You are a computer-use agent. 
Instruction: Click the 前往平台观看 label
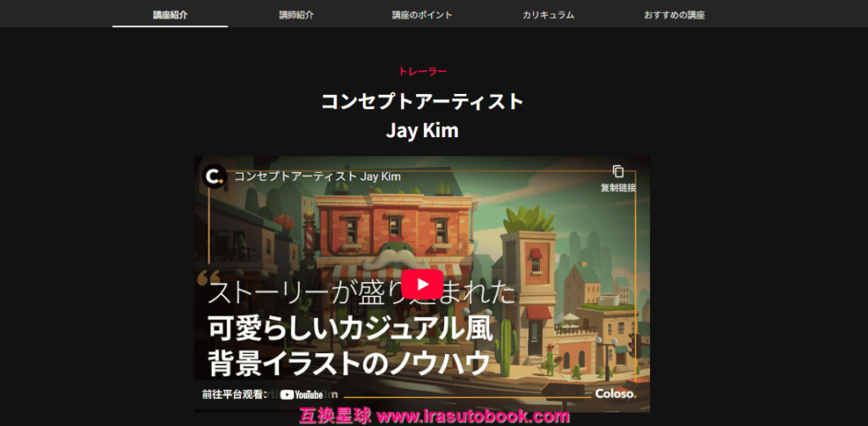(235, 394)
